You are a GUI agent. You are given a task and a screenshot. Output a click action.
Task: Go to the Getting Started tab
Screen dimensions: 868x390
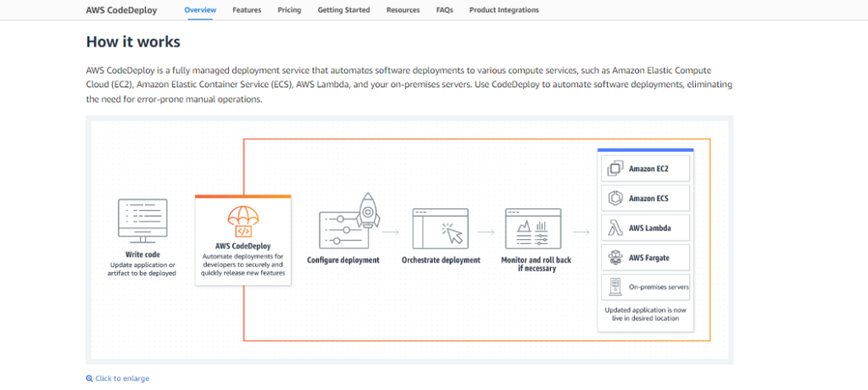click(344, 10)
